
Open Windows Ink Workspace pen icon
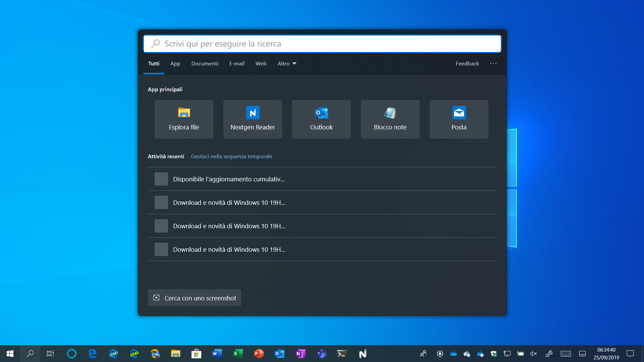tap(549, 354)
